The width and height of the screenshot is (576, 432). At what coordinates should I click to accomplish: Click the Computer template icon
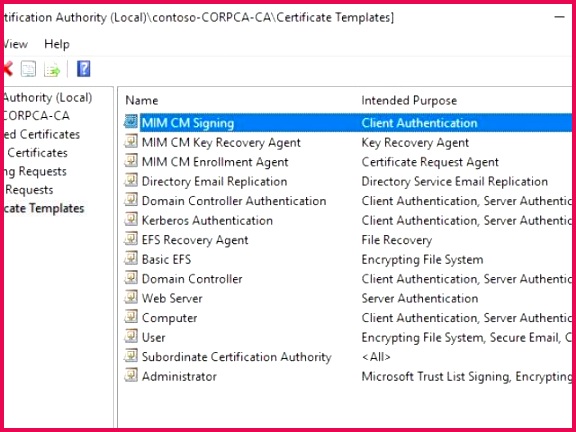131,316
